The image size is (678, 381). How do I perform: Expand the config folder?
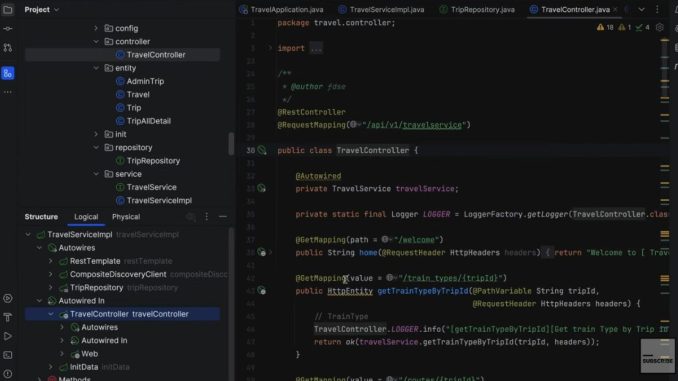pos(96,28)
